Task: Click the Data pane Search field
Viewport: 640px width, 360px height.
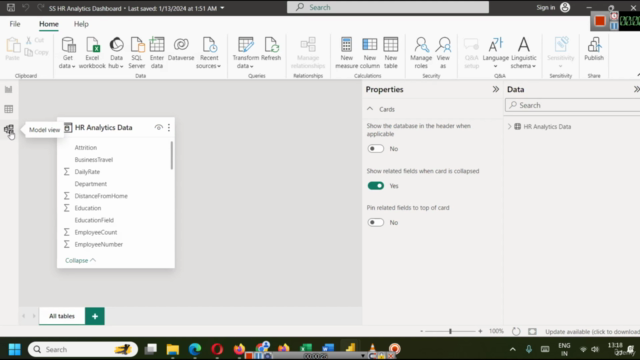Action: coord(572,105)
